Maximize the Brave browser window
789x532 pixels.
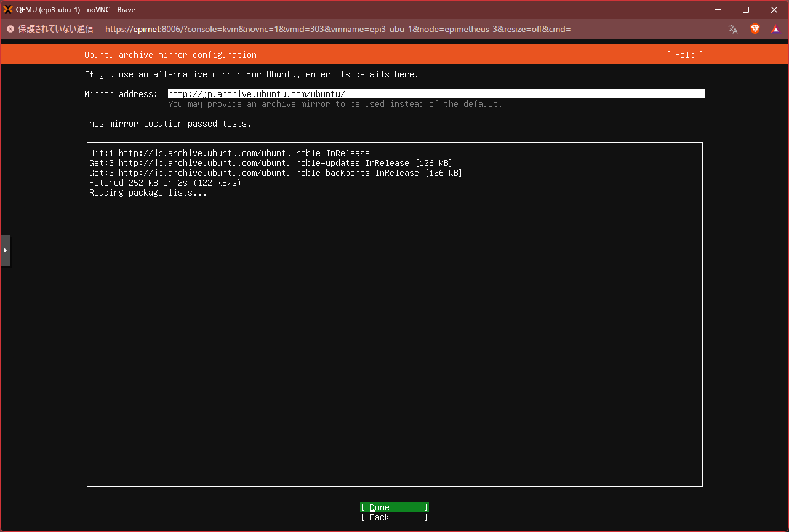tap(746, 10)
